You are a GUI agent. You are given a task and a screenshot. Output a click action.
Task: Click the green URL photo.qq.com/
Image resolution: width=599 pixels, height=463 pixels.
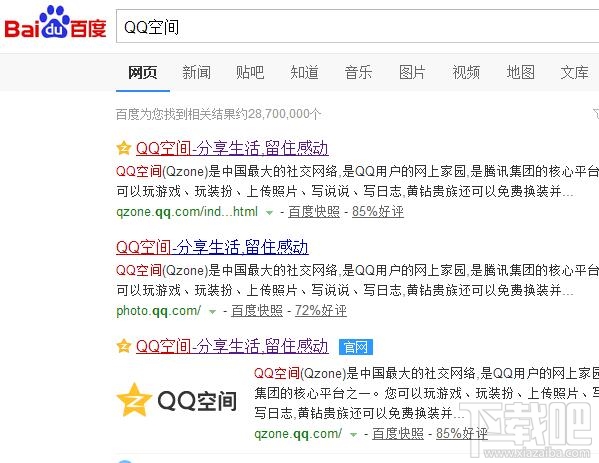coord(159,311)
